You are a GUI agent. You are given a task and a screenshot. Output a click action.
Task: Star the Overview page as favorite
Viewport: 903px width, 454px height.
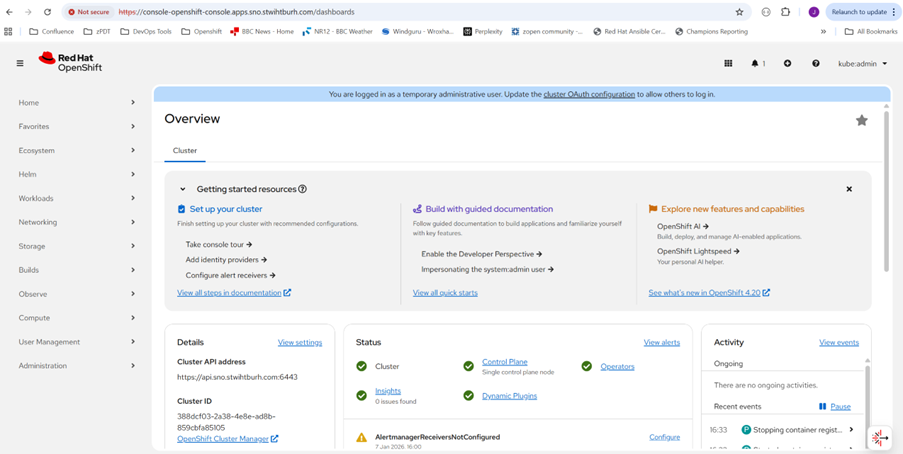tap(861, 120)
